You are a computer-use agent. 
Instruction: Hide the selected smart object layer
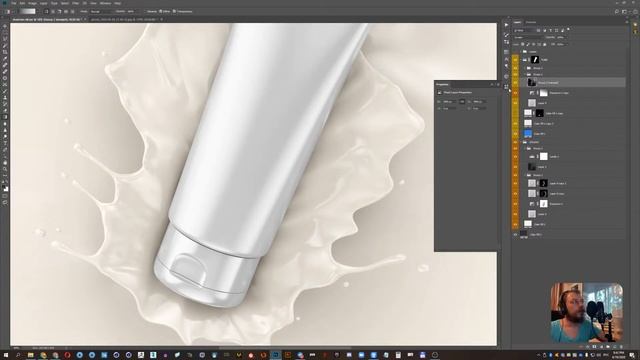tap(516, 82)
